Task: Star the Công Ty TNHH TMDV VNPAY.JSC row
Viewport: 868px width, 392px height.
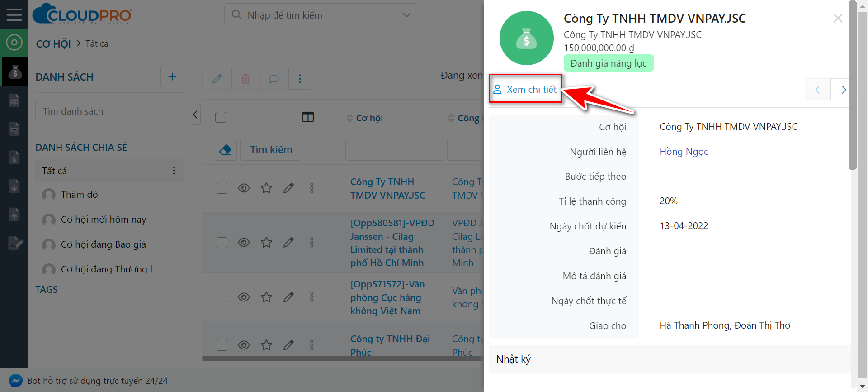Action: (x=266, y=188)
